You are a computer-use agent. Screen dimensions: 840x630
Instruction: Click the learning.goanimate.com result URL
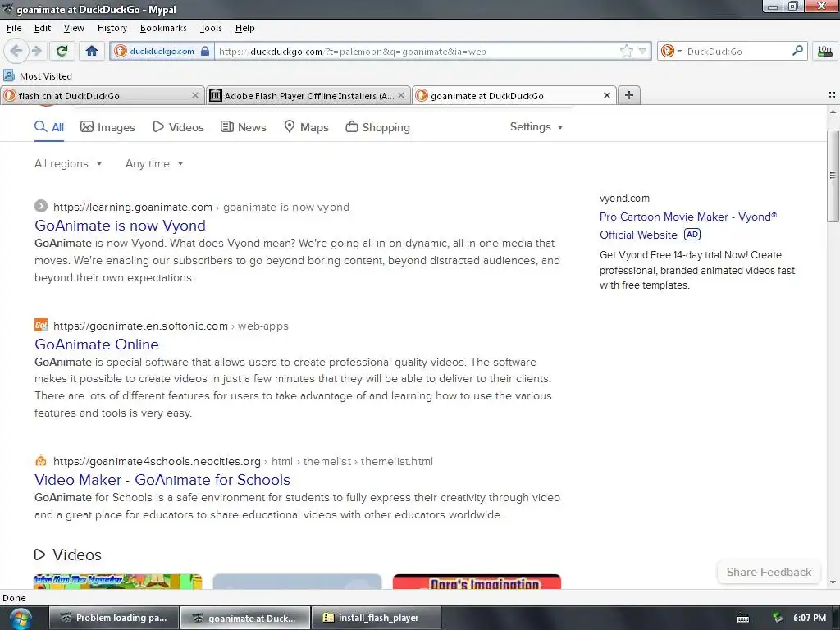[x=201, y=207]
